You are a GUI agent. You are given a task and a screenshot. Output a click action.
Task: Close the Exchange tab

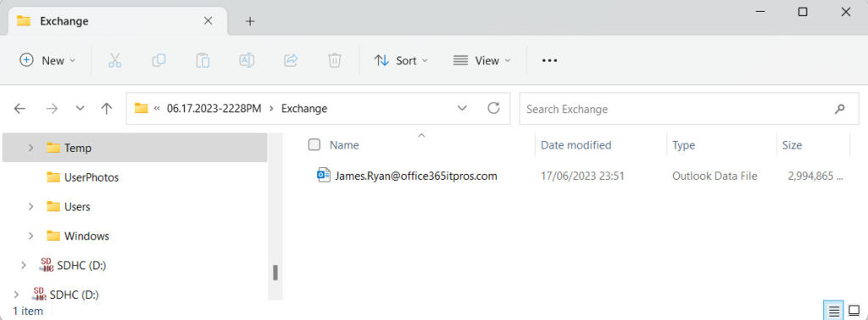pyautogui.click(x=209, y=21)
